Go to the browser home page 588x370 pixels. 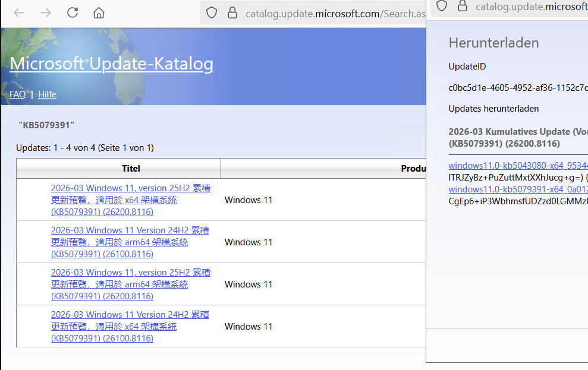99,12
